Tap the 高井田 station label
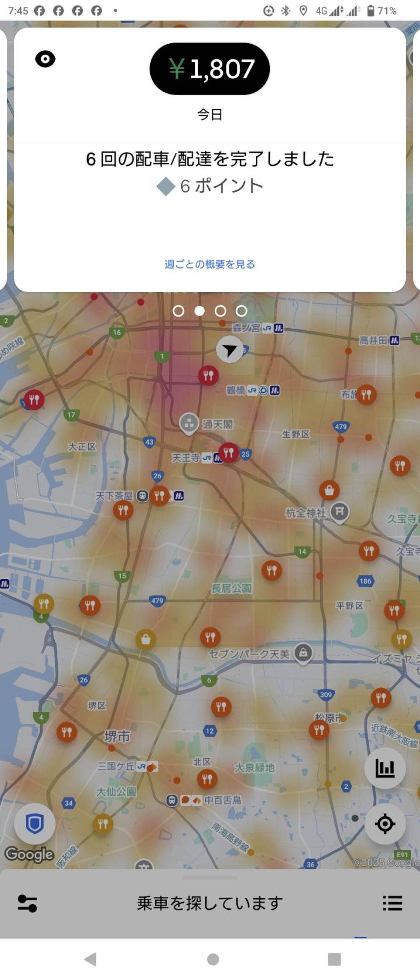The width and height of the screenshot is (420, 980). click(373, 340)
